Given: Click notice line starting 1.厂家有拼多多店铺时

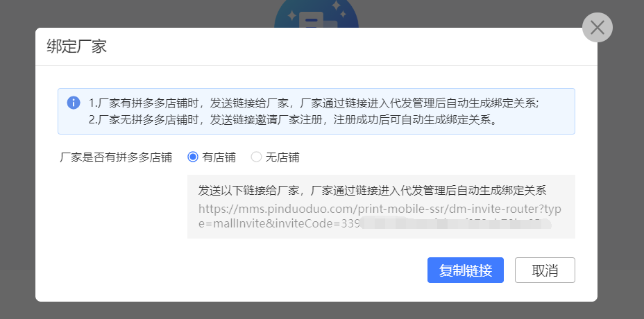Looking at the screenshot, I should point(314,103).
